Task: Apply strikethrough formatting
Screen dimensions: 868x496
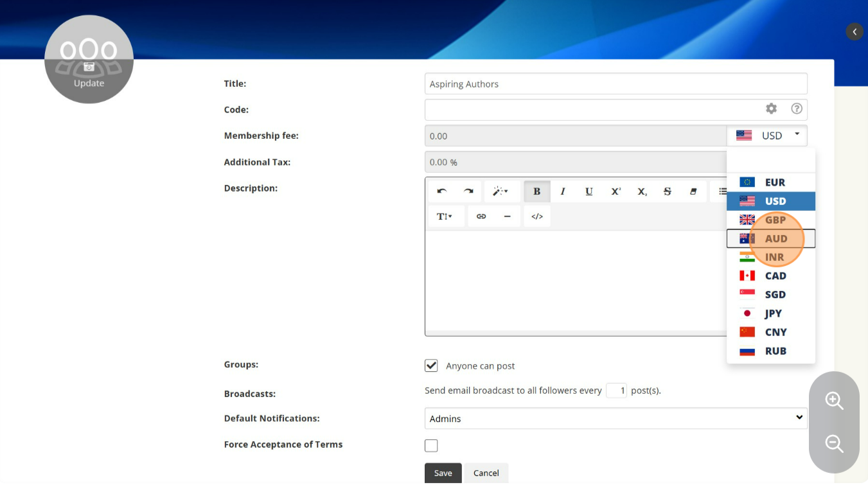Action: coord(668,191)
